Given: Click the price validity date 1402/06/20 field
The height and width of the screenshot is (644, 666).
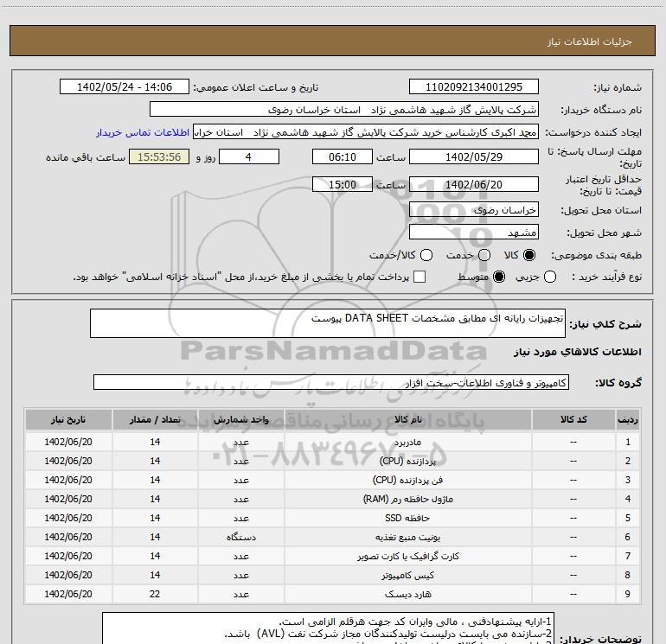Looking at the screenshot, I should click(472, 185).
